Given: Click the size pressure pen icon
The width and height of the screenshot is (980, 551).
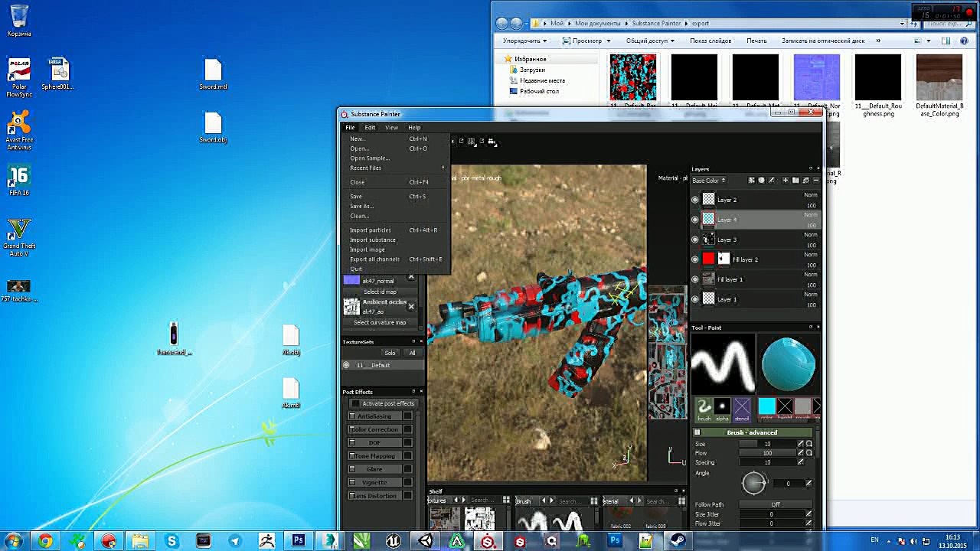Looking at the screenshot, I should pyautogui.click(x=801, y=444).
